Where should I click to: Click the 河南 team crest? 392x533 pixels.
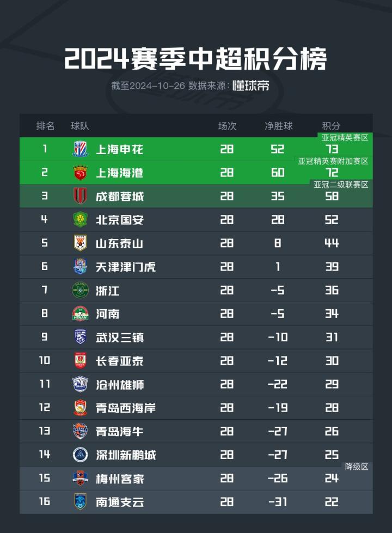click(81, 314)
